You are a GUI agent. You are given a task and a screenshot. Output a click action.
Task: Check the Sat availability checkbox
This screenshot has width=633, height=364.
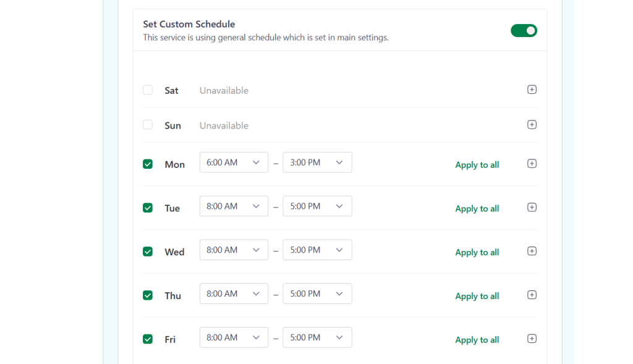click(148, 90)
